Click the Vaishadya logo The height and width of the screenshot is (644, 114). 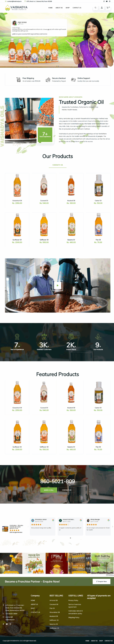pos(16,8)
